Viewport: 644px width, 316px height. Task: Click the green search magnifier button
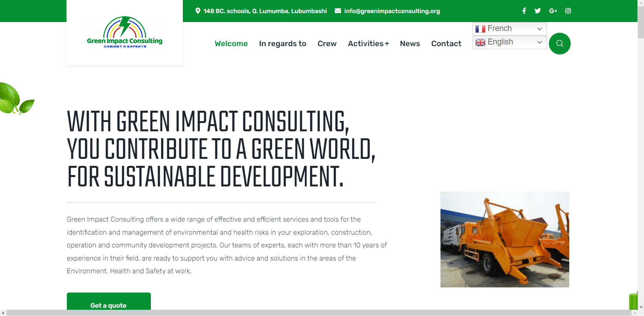pos(560,43)
